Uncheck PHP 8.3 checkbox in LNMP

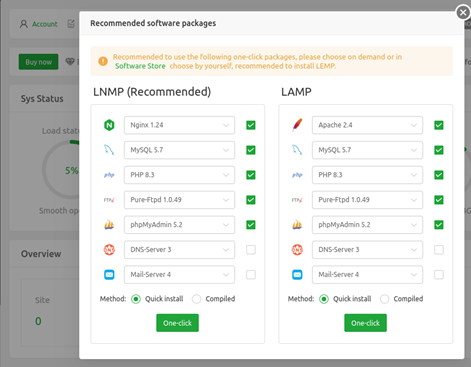tap(251, 175)
